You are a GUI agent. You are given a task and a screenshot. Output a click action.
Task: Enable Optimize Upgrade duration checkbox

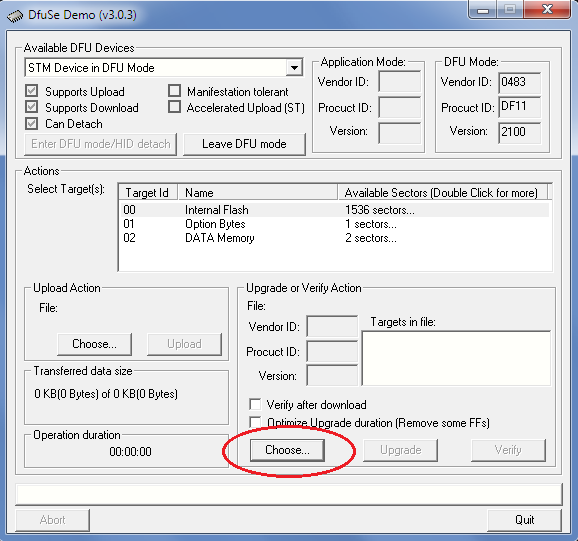point(255,422)
